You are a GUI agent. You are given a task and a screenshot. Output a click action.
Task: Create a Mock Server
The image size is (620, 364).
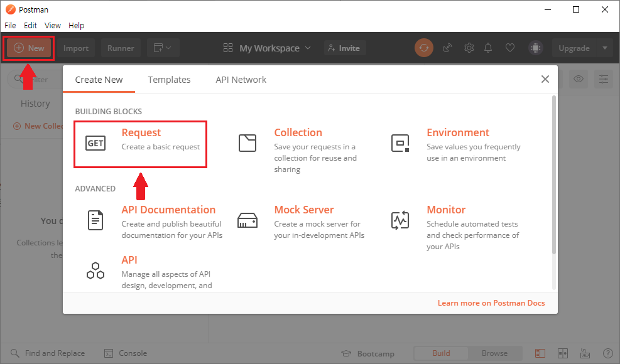click(x=303, y=210)
